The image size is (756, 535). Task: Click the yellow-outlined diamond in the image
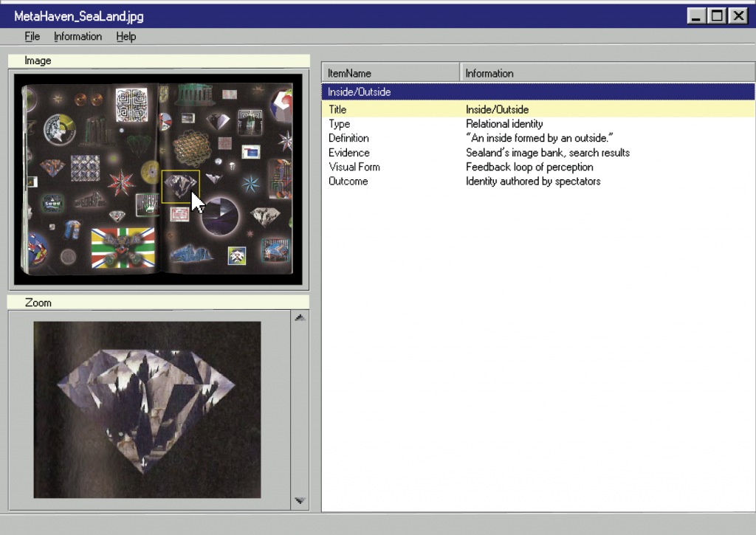point(179,186)
